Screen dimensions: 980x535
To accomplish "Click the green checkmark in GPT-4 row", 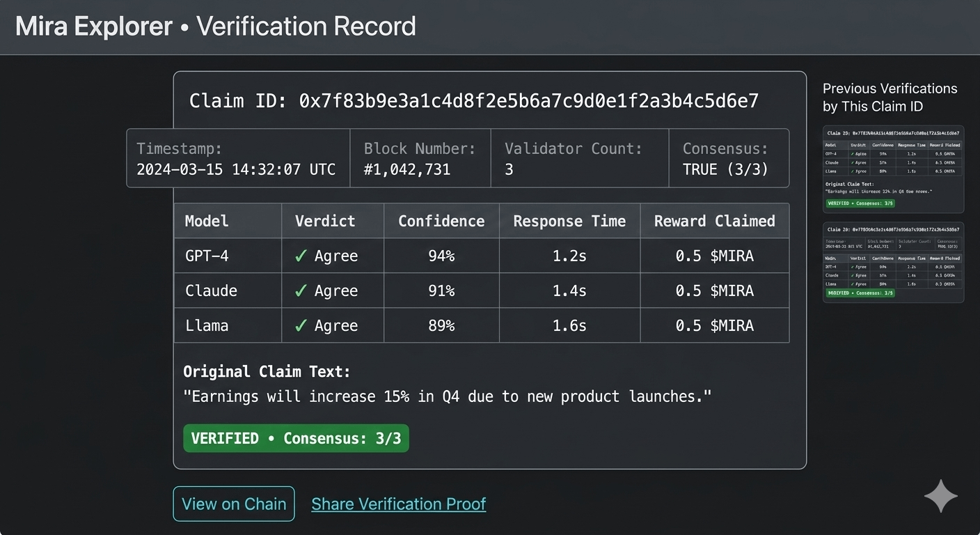I will [301, 256].
